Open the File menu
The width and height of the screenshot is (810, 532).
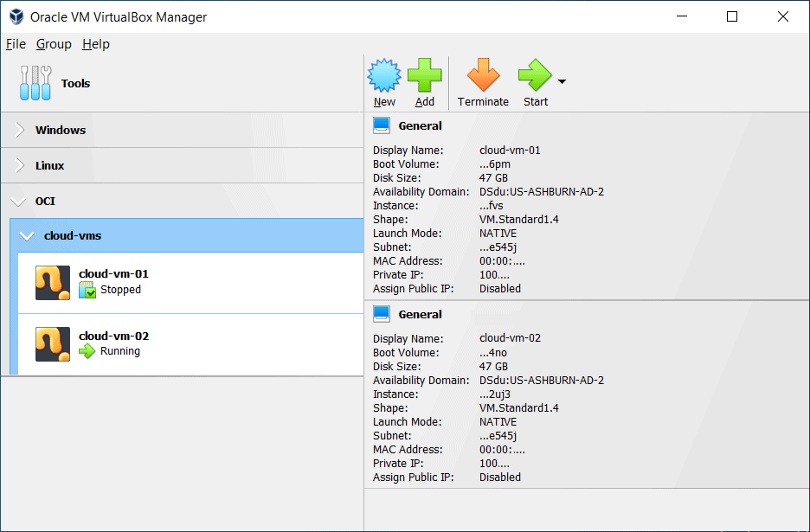click(16, 44)
